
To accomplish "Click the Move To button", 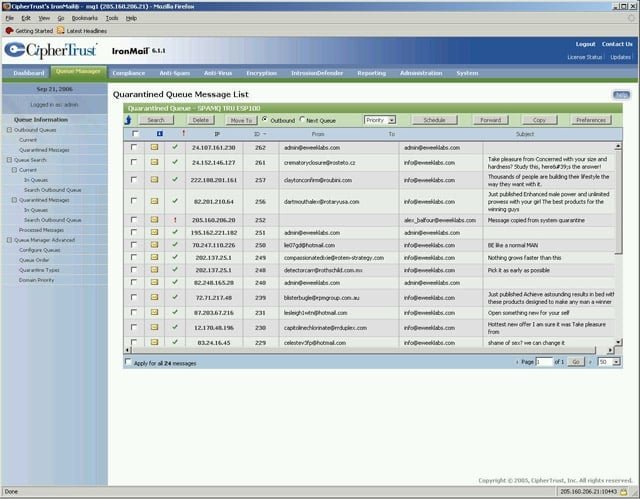I will click(x=241, y=120).
